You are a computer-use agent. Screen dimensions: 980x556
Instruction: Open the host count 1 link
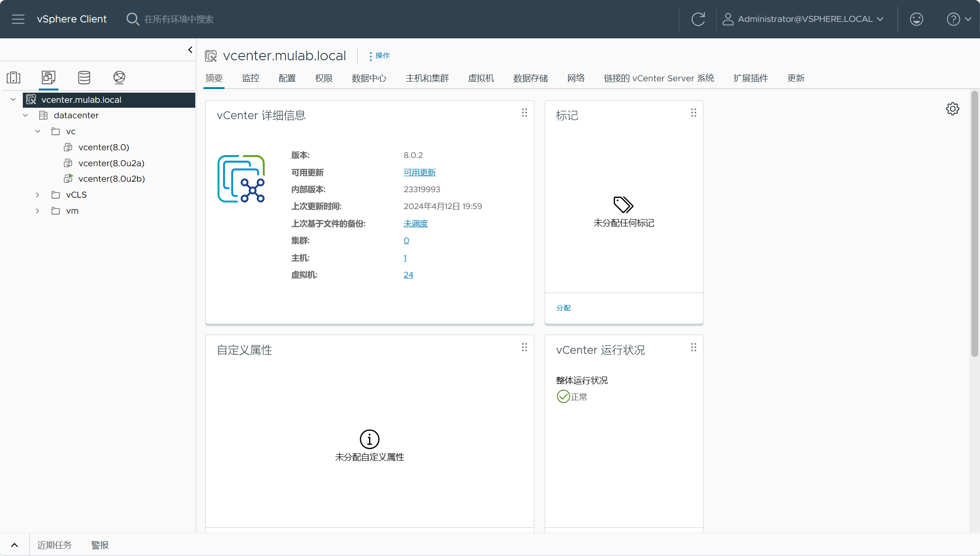pyautogui.click(x=405, y=258)
